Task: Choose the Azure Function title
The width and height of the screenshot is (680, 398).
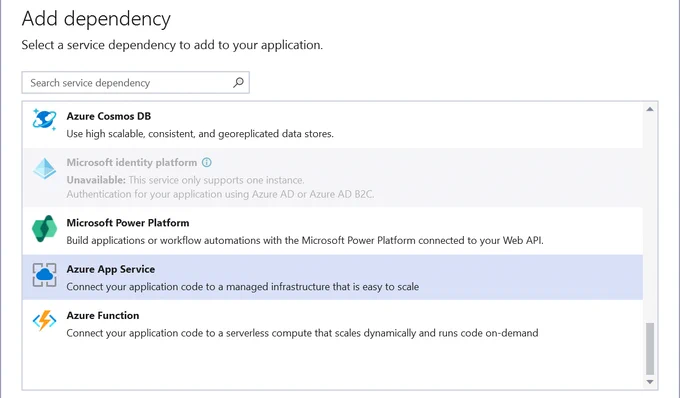Action: click(103, 316)
